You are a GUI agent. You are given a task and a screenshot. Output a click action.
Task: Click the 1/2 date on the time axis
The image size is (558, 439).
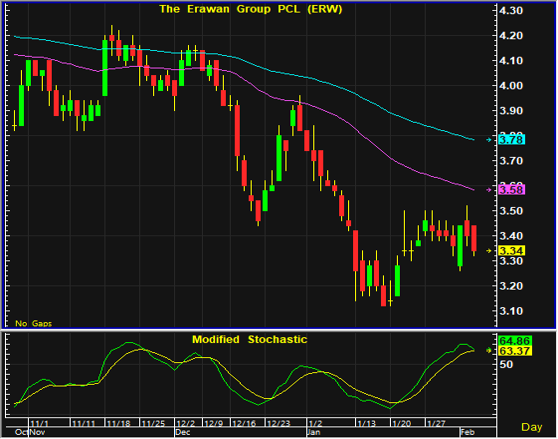[315, 423]
